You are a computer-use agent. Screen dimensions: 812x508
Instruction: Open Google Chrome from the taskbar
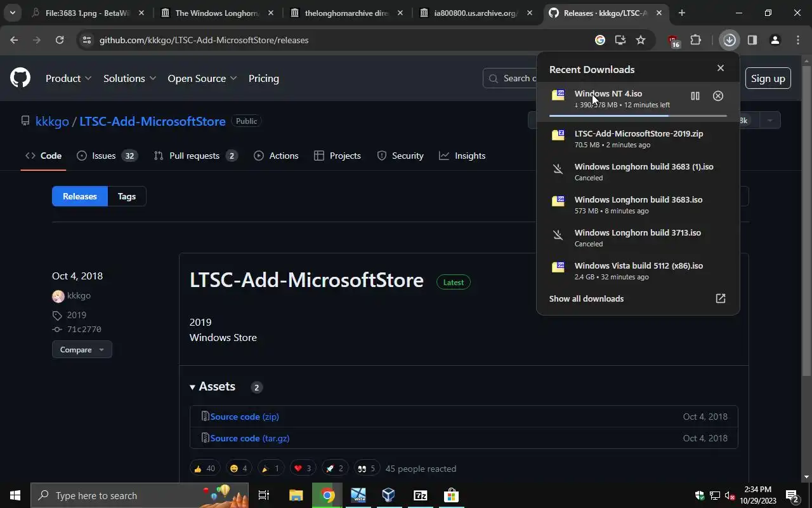327,495
